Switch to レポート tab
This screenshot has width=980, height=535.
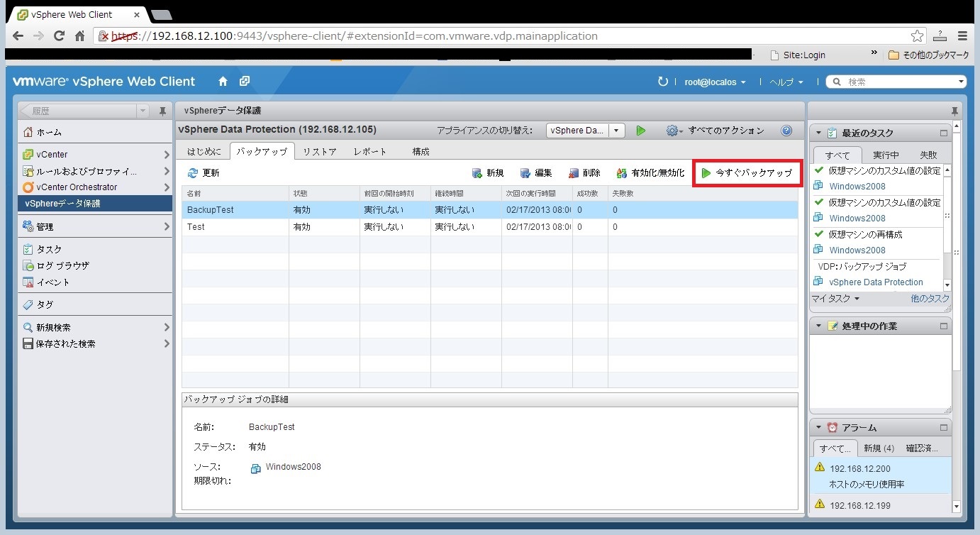tap(370, 152)
